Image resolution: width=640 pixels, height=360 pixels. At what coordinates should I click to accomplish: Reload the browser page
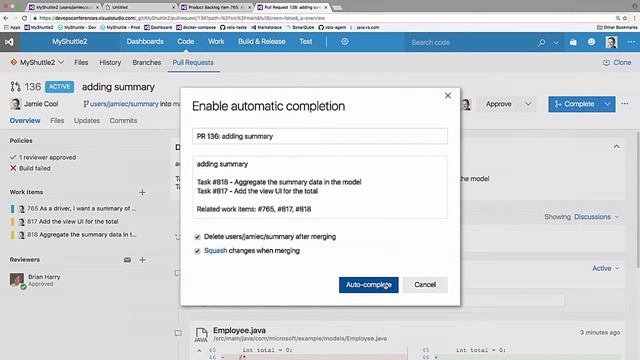[24, 18]
